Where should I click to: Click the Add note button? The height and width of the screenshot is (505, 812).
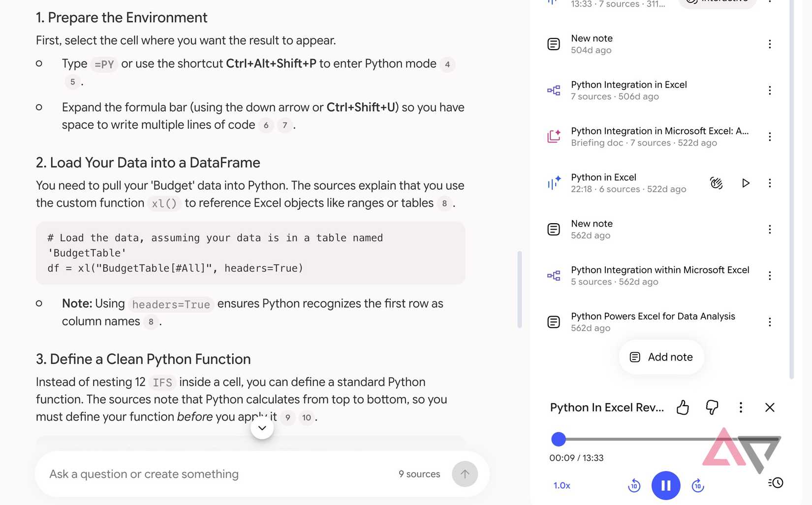(661, 357)
